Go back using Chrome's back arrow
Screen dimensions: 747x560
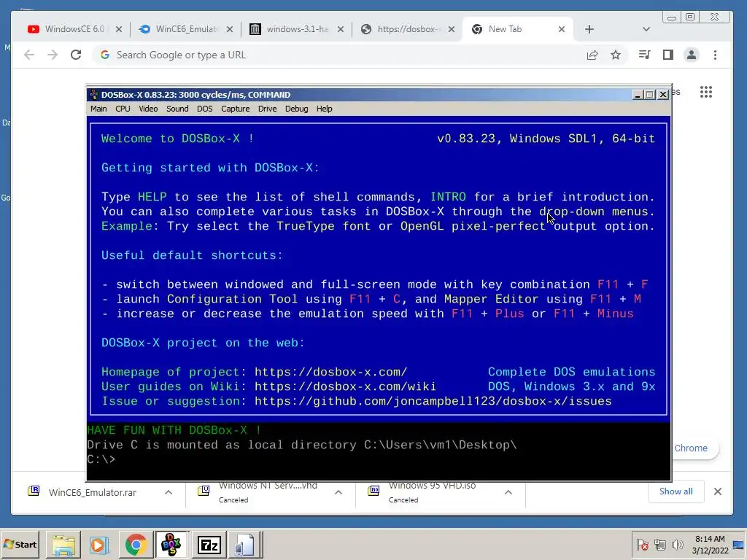29,55
